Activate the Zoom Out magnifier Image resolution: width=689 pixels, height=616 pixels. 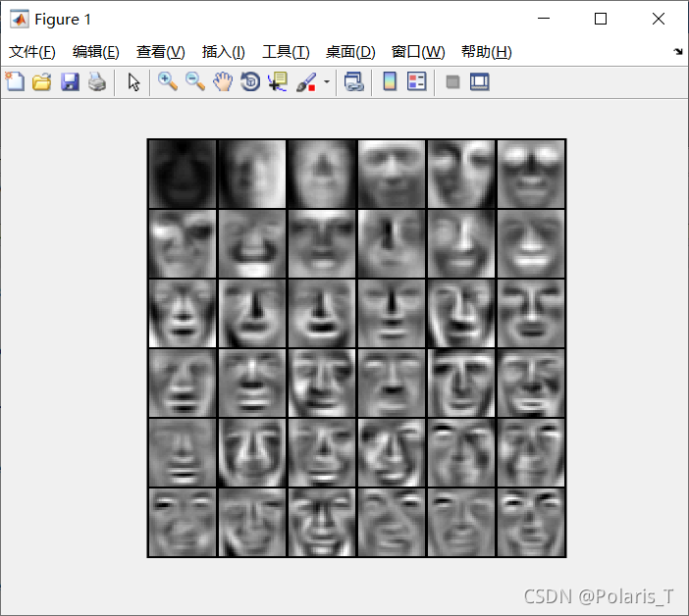[195, 82]
